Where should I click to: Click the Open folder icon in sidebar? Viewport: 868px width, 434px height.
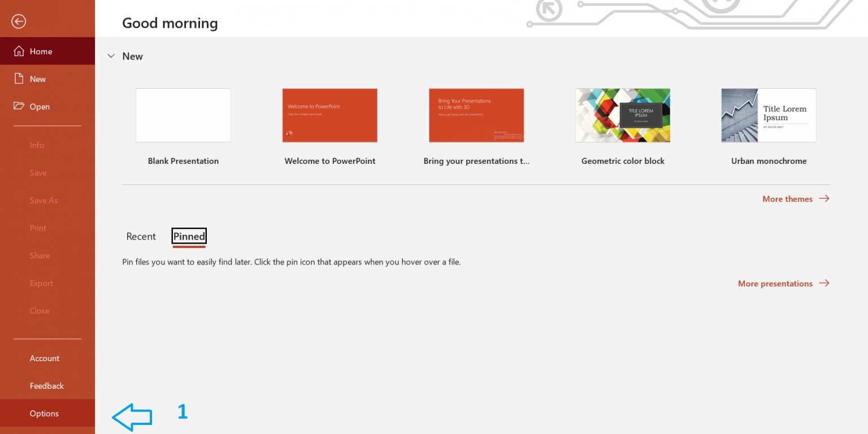[x=19, y=106]
